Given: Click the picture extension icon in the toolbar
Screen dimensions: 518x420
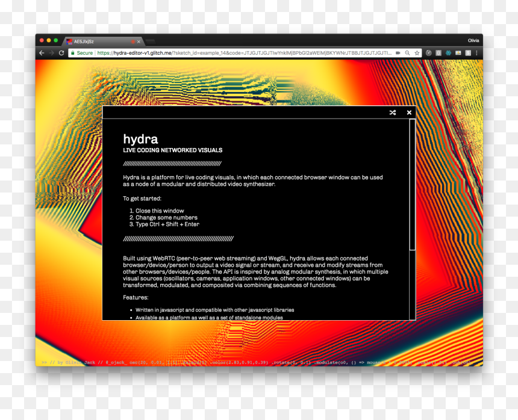Looking at the screenshot, I should click(x=458, y=53).
